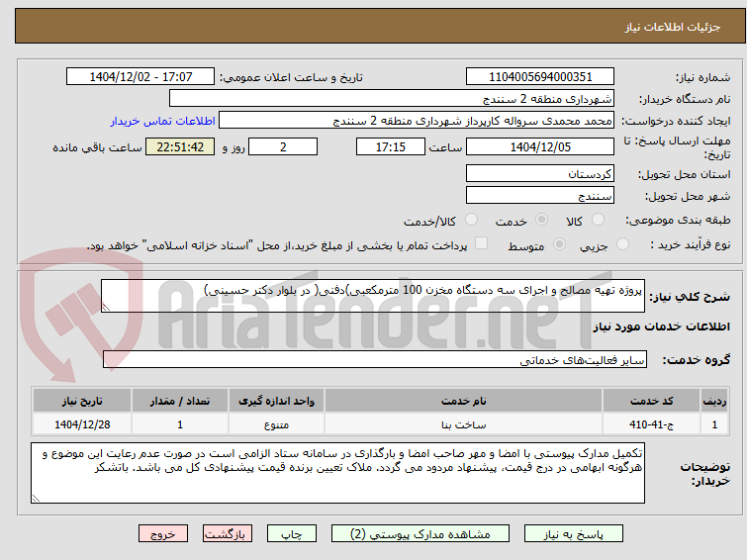
Task: Click the نام دستگاه خریدار field
Action: click(392, 98)
